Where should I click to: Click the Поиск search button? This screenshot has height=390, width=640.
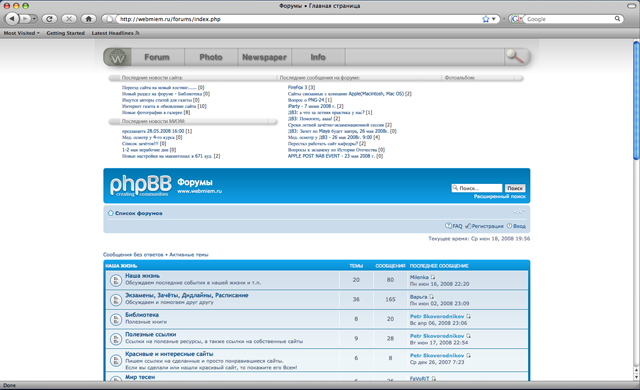tap(515, 188)
